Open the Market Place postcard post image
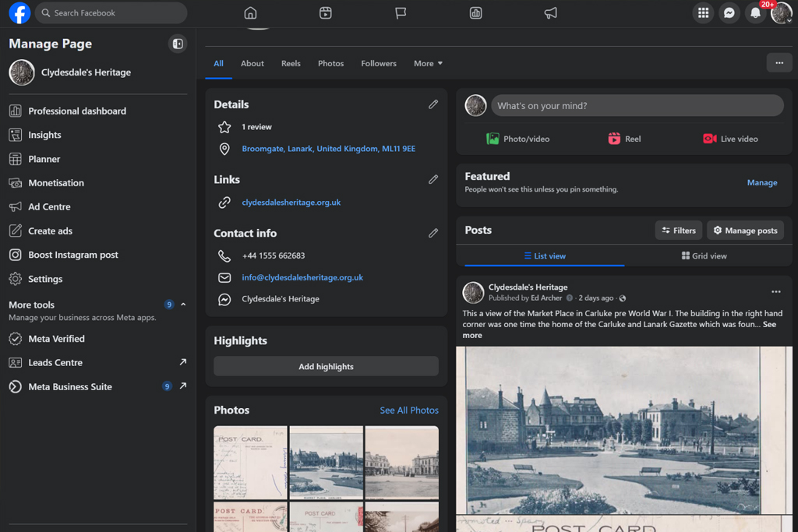 (624, 430)
